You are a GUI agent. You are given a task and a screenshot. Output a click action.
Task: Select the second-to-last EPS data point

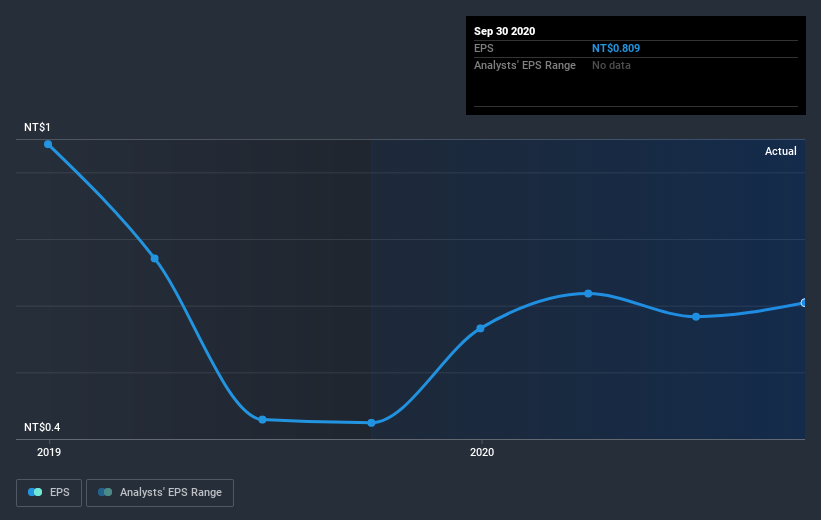click(x=696, y=316)
